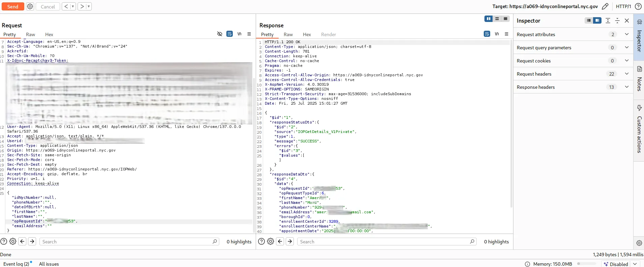Dock the Inspector using its left layout icon
644x267 pixels.
pos(589,21)
